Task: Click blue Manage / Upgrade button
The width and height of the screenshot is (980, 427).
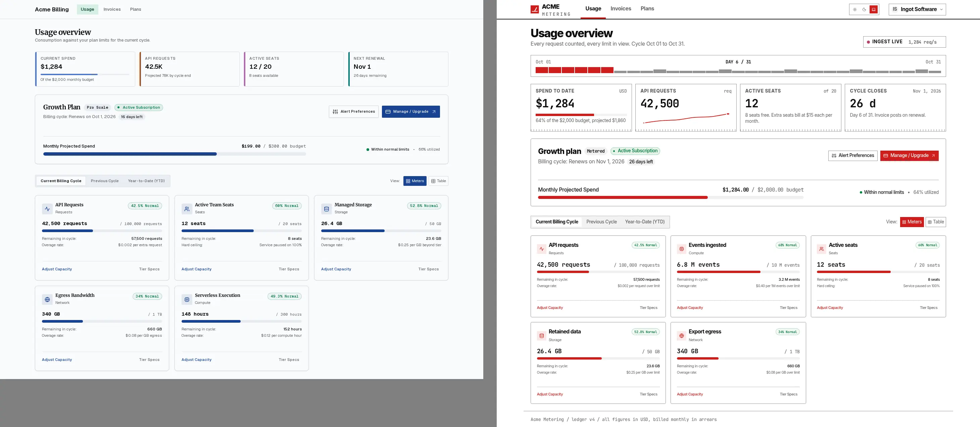Action: (410, 111)
